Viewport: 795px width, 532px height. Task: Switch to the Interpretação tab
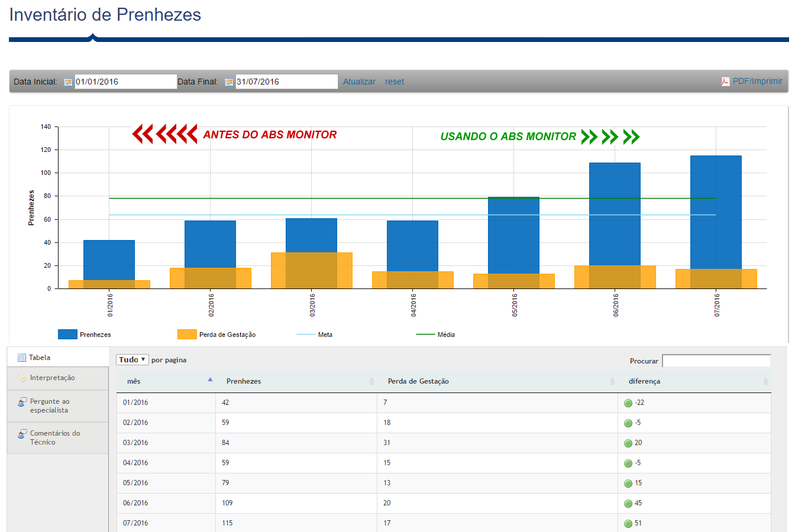(58, 378)
